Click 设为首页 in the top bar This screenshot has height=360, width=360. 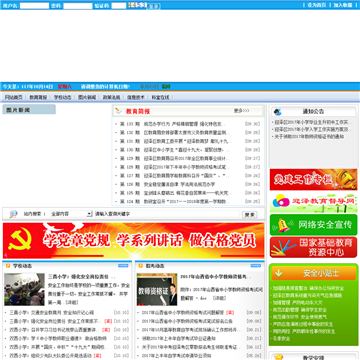coord(316,5)
